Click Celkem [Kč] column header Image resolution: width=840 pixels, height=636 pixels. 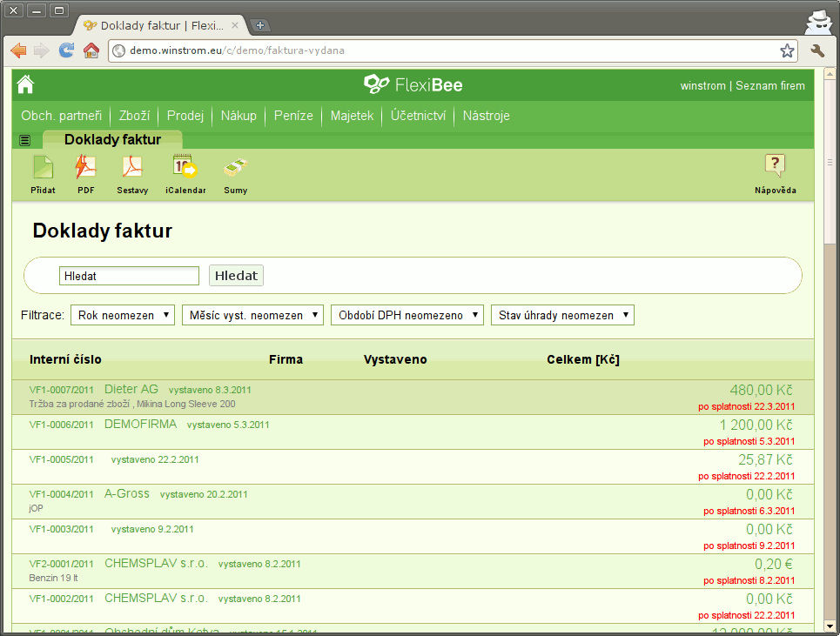click(x=583, y=359)
